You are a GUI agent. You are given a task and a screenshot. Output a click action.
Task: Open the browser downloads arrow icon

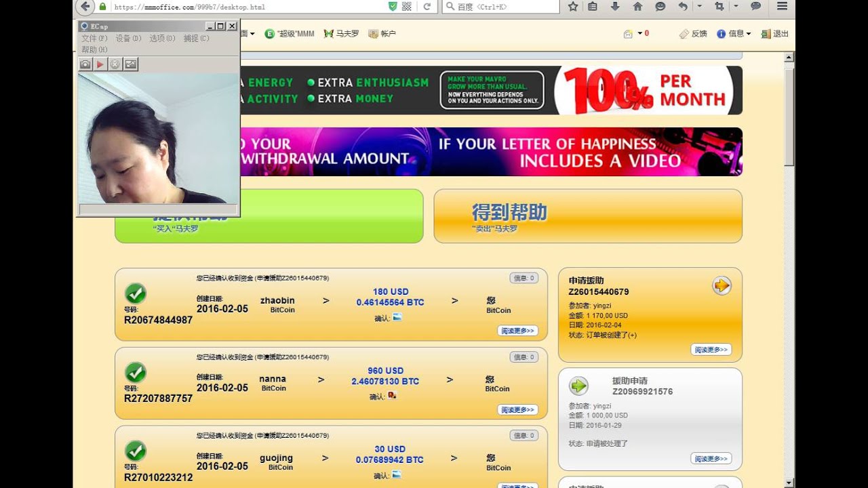point(615,7)
